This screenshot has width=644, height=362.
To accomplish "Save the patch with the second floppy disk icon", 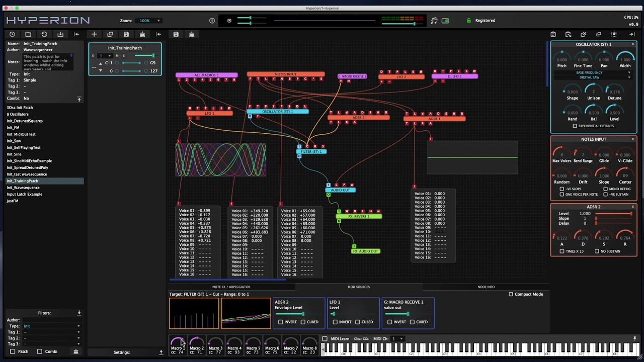I will [x=176, y=34].
